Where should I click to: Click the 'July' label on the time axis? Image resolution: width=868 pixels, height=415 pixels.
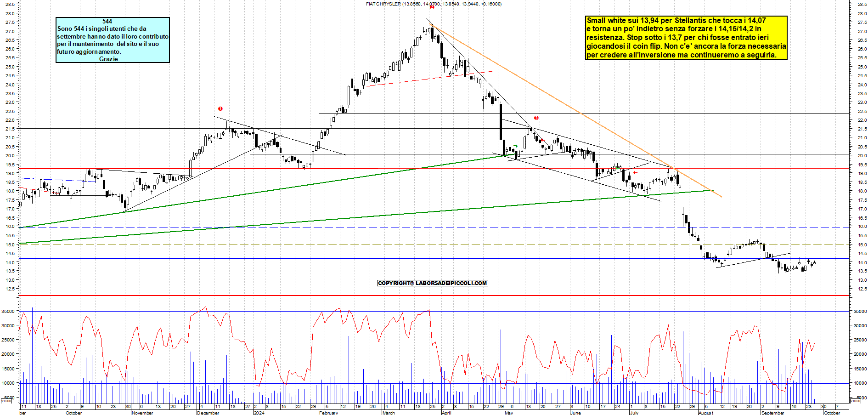tap(634, 413)
